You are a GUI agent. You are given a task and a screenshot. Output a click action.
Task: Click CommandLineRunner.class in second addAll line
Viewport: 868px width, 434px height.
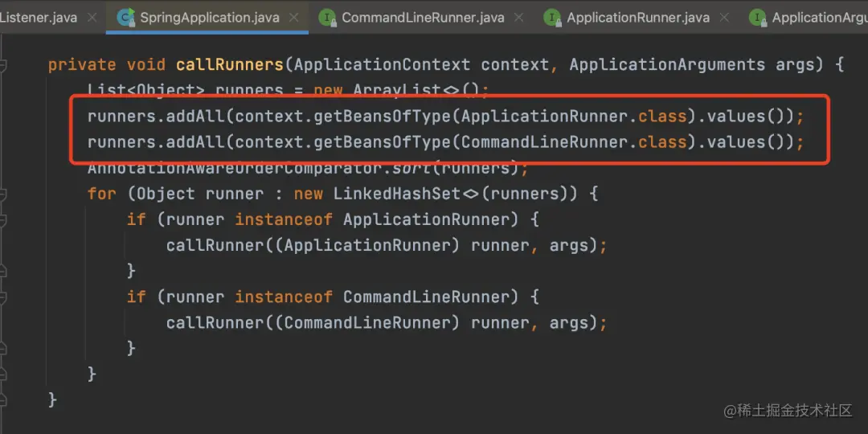[573, 142]
